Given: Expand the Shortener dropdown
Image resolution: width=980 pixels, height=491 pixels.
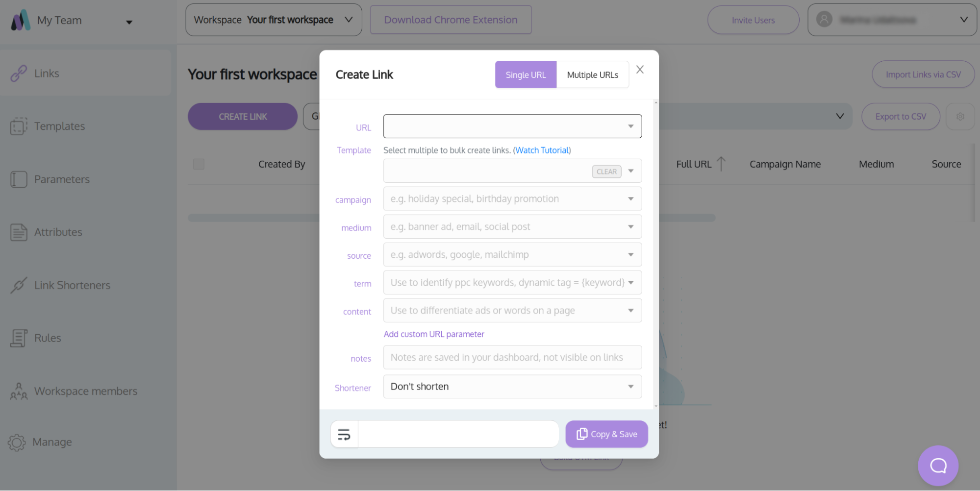Looking at the screenshot, I should click(512, 387).
